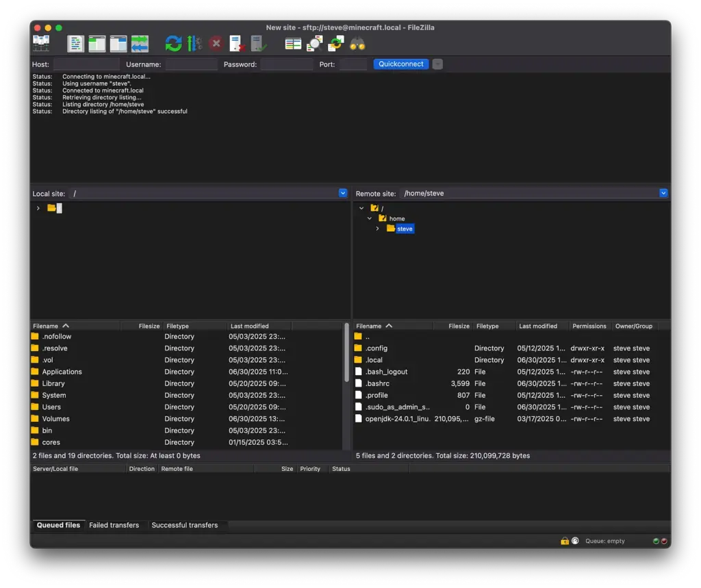701x588 pixels.
Task: Click the local file list vertical scrollbar
Action: click(x=346, y=353)
